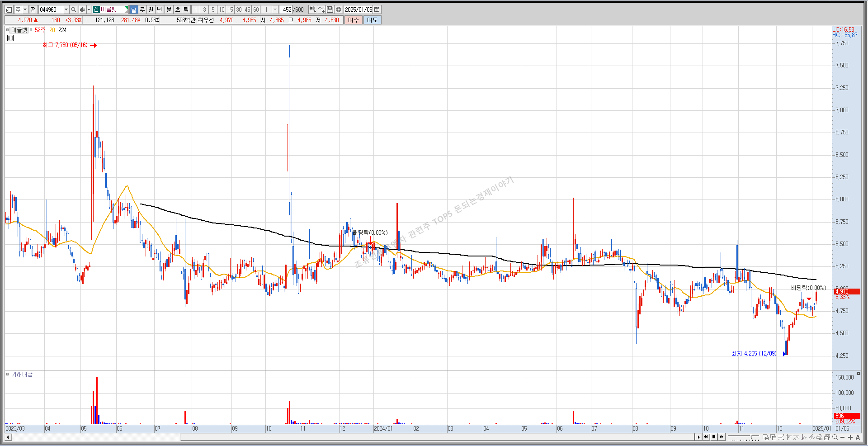The height and width of the screenshot is (446, 868).
Task: Click the plus zoom-in icon
Action: pyautogui.click(x=850, y=437)
